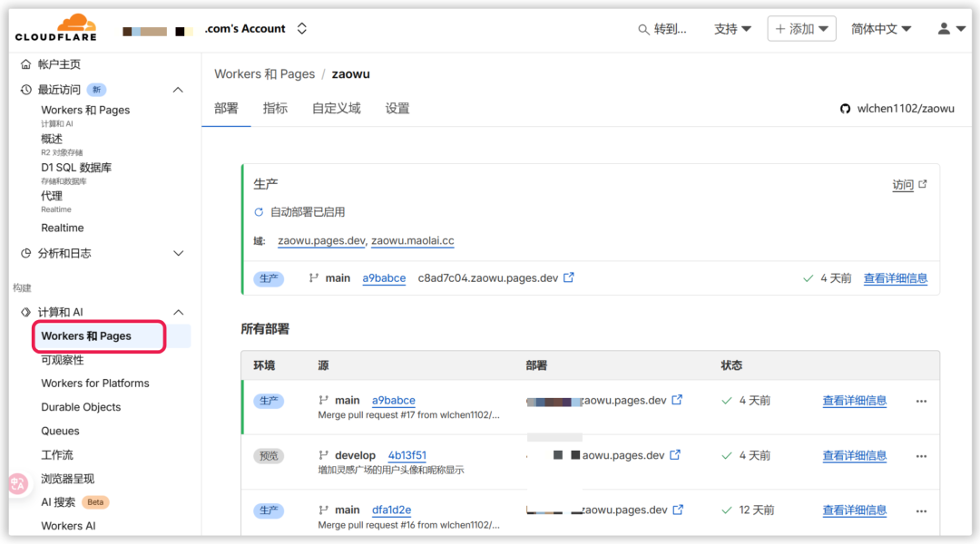Open more options for a9babce row
Image resolution: width=980 pixels, height=544 pixels.
[x=921, y=401]
